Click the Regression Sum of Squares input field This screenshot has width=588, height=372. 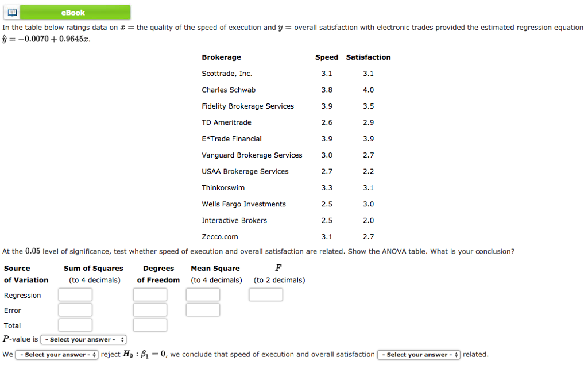75,294
